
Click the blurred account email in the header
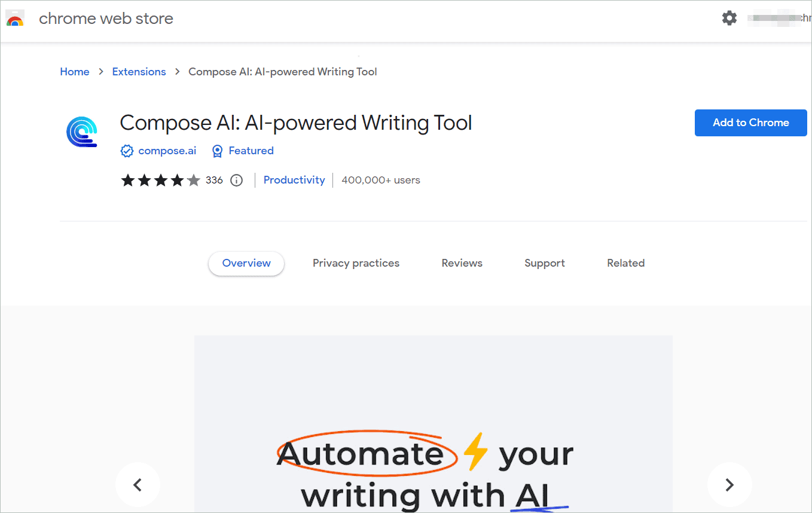click(x=779, y=19)
